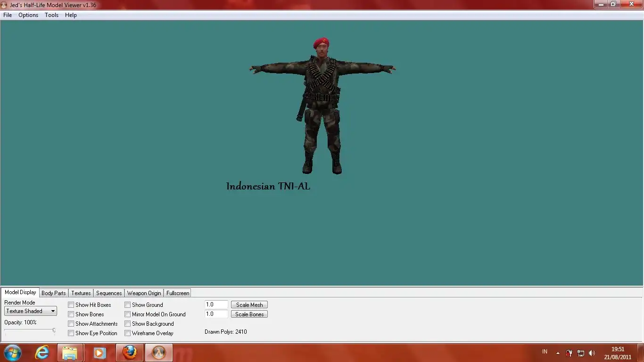Screen dimensions: 644x362
Task: Open Windows Media Player from taskbar
Action: [x=99, y=352]
